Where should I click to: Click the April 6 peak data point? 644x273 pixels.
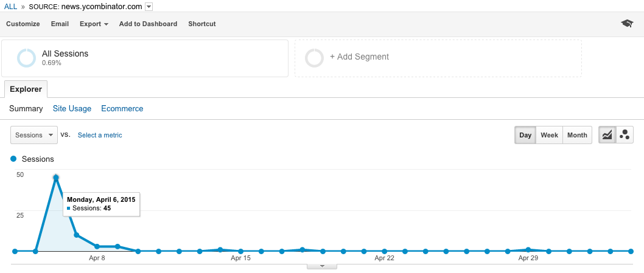point(56,178)
